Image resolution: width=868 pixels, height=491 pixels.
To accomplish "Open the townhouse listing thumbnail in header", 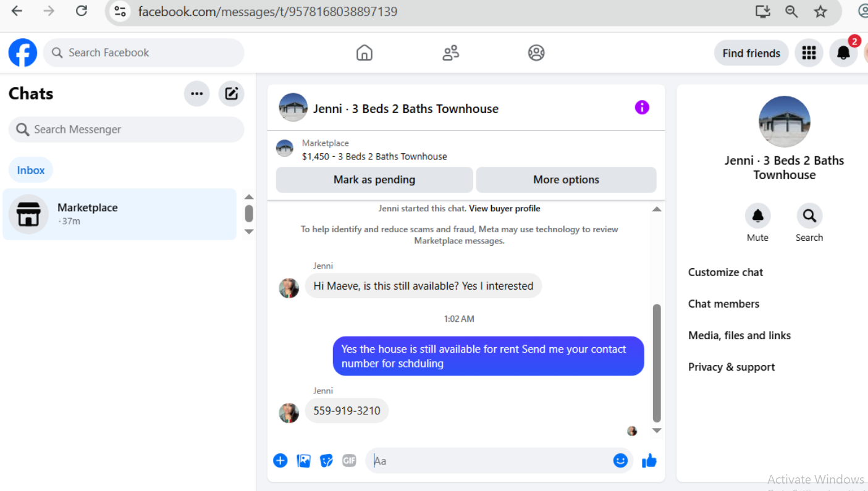I will [293, 107].
